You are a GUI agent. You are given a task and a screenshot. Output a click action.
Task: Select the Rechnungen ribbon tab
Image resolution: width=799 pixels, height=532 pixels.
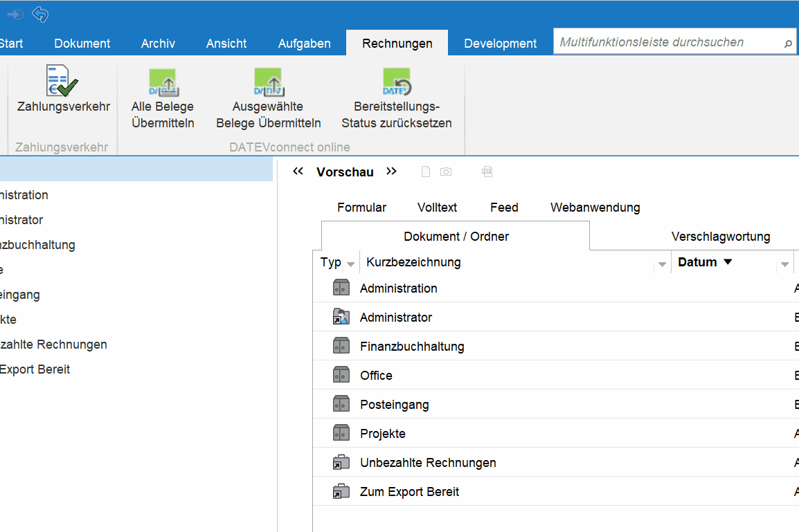pos(397,44)
